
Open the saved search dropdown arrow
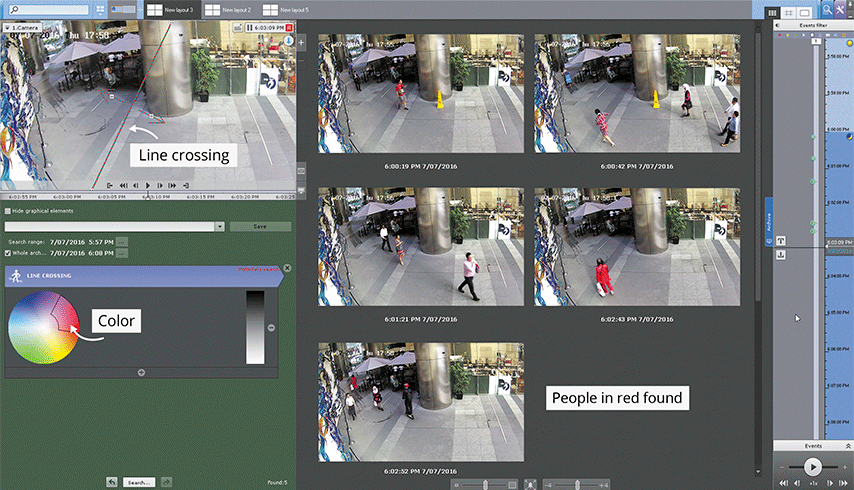click(x=219, y=227)
